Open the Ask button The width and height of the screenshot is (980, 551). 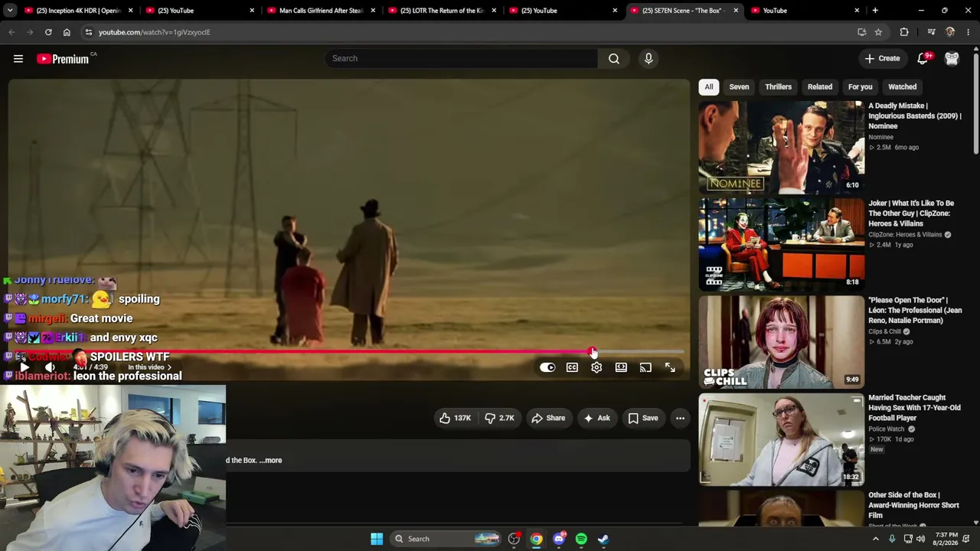(596, 418)
